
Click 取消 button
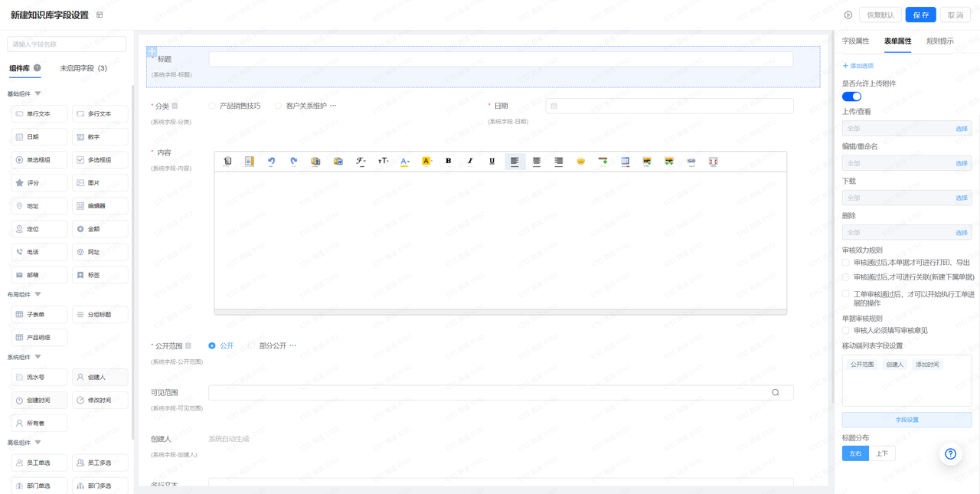tap(955, 15)
